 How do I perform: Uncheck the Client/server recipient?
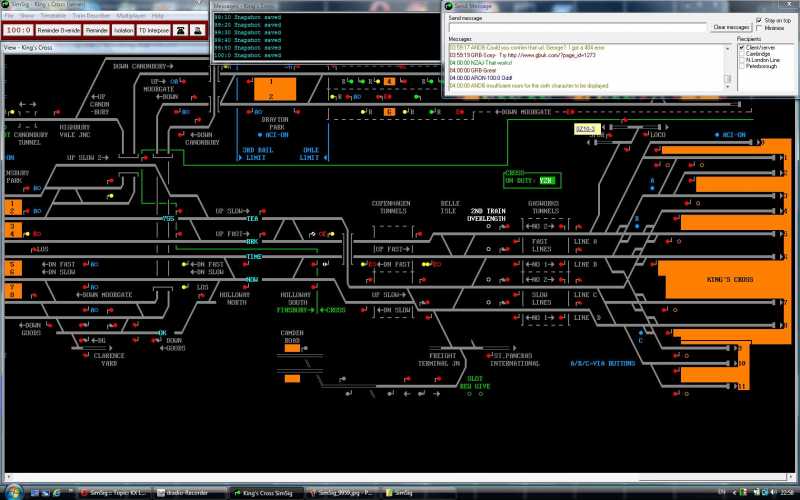[742, 47]
